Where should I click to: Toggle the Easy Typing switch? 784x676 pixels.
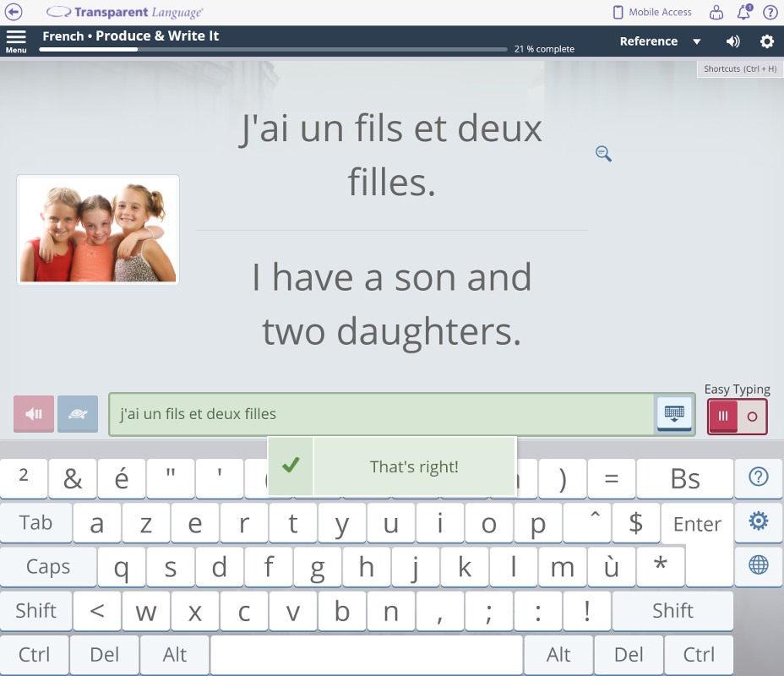pos(737,417)
